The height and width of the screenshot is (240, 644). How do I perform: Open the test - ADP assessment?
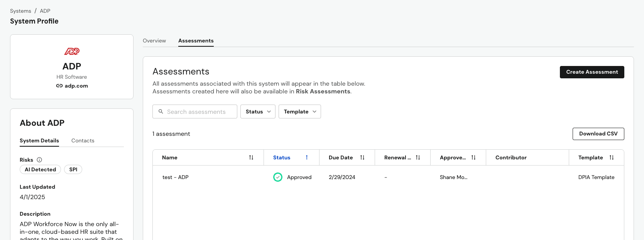176,177
